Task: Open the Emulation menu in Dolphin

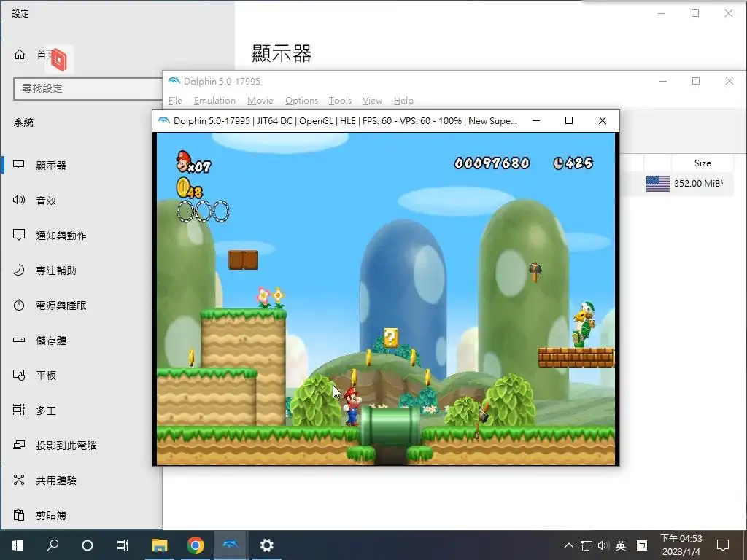Action: [214, 101]
